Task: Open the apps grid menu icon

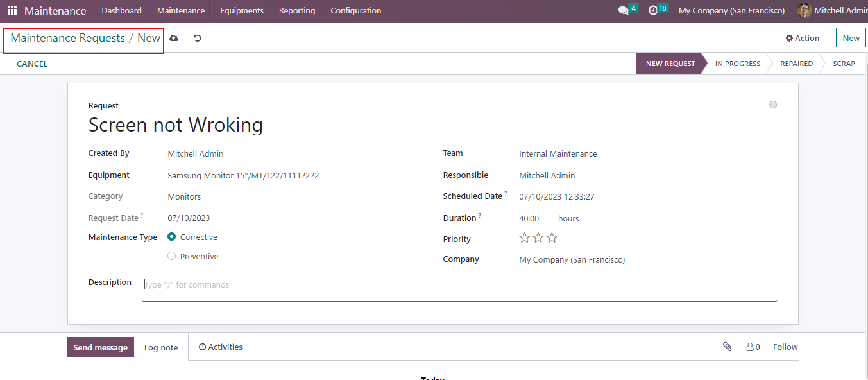Action: click(x=12, y=11)
